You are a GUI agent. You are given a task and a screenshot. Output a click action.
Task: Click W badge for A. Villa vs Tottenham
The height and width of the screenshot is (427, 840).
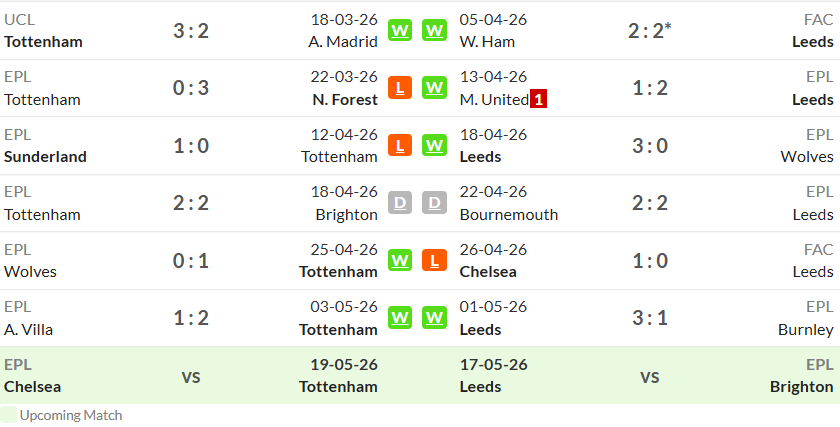tap(400, 318)
